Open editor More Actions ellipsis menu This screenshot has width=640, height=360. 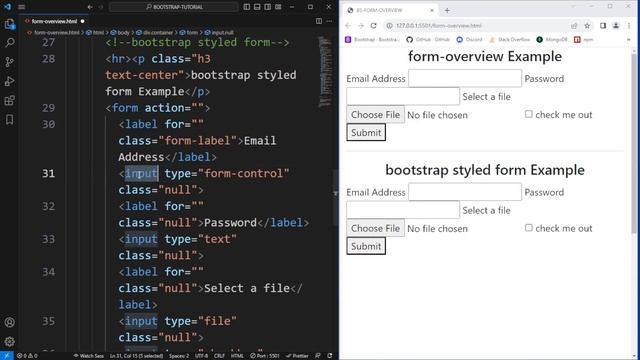tap(329, 21)
